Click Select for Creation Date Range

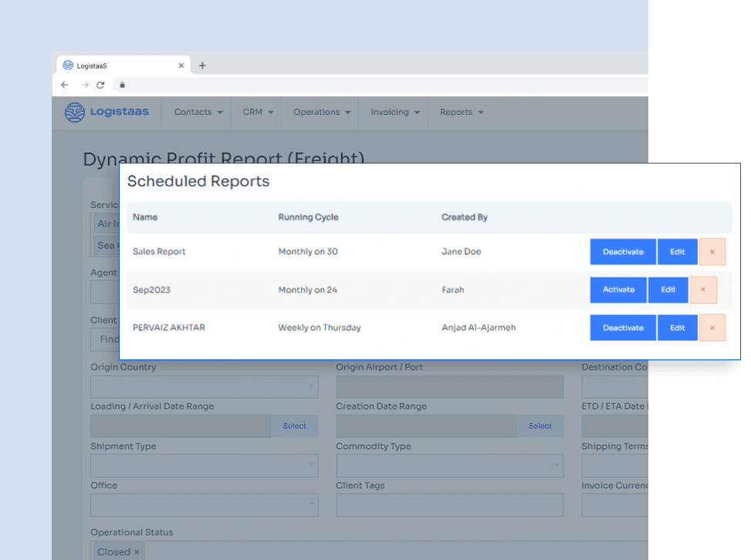pos(540,426)
